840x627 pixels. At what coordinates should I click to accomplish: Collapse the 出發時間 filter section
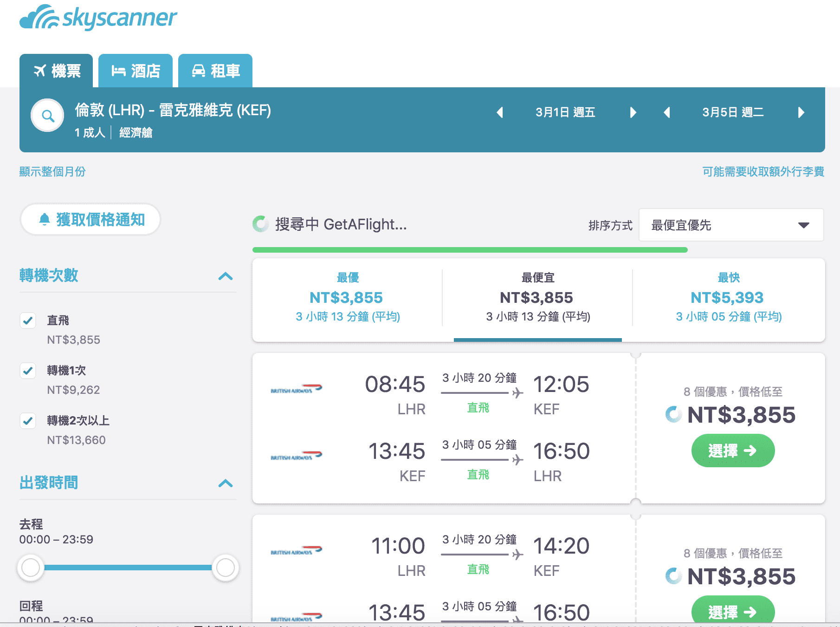click(226, 483)
